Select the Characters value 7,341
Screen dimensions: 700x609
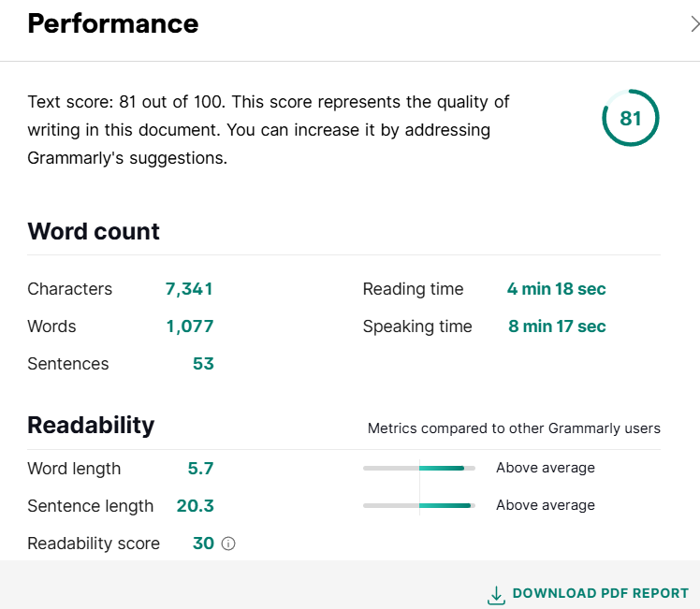click(189, 289)
